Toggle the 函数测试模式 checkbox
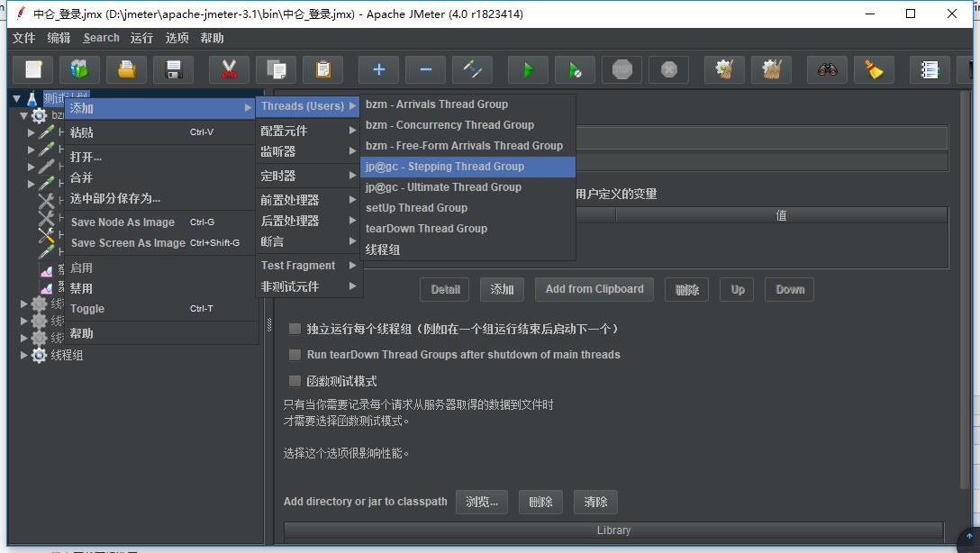Viewport: 980px width, 553px height. pyautogui.click(x=295, y=381)
